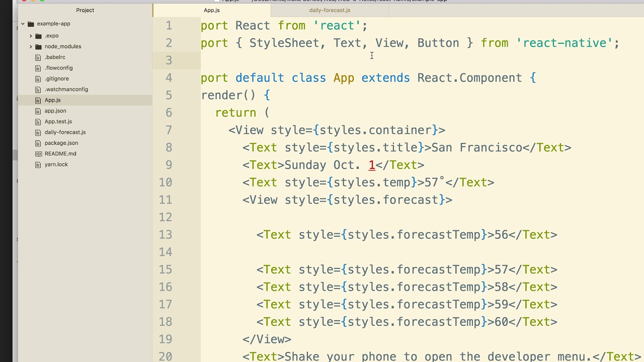Click 'San Francisco' text on line 8
The width and height of the screenshot is (644, 362).
tap(476, 148)
